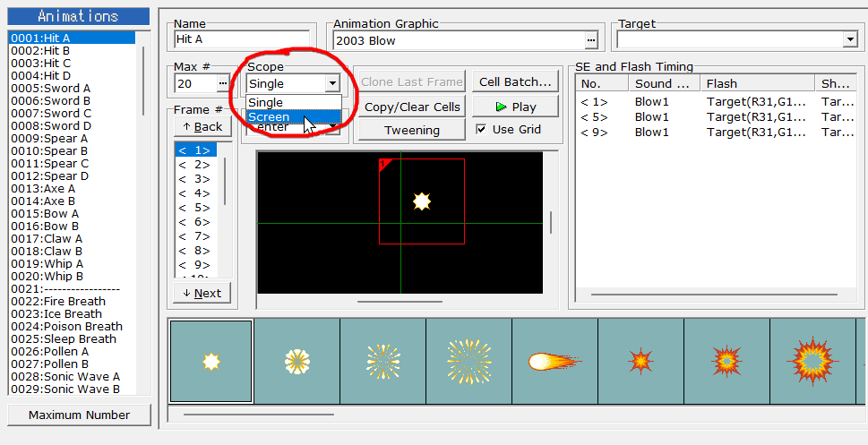Click the Max # value field
The height and width of the screenshot is (445, 868).
(196, 83)
